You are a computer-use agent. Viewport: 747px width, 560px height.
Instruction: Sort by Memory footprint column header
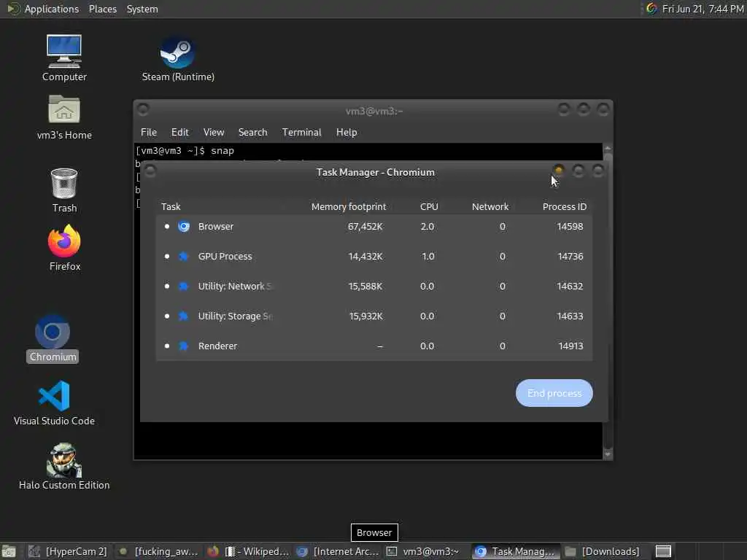[x=348, y=206]
